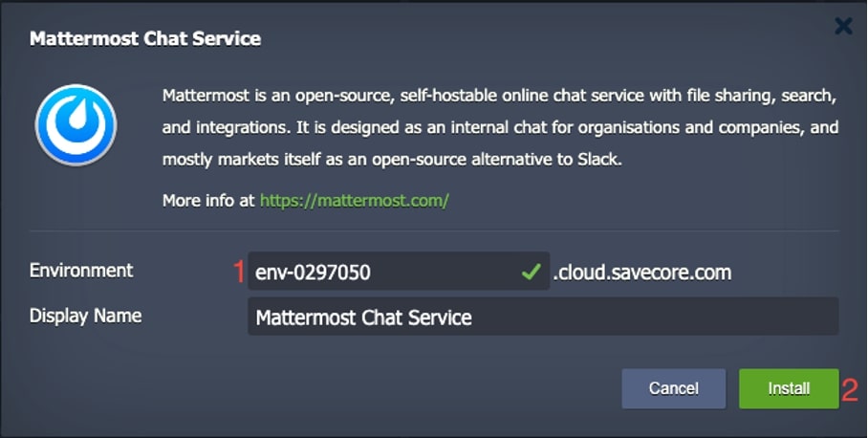
Task: Click the .cloud.savecore.com domain suffix
Action: (642, 273)
